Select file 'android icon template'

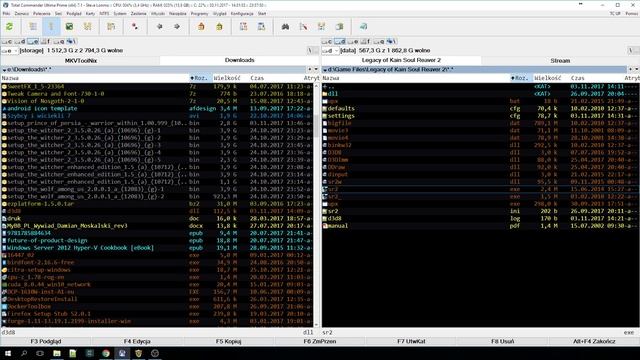[42, 109]
